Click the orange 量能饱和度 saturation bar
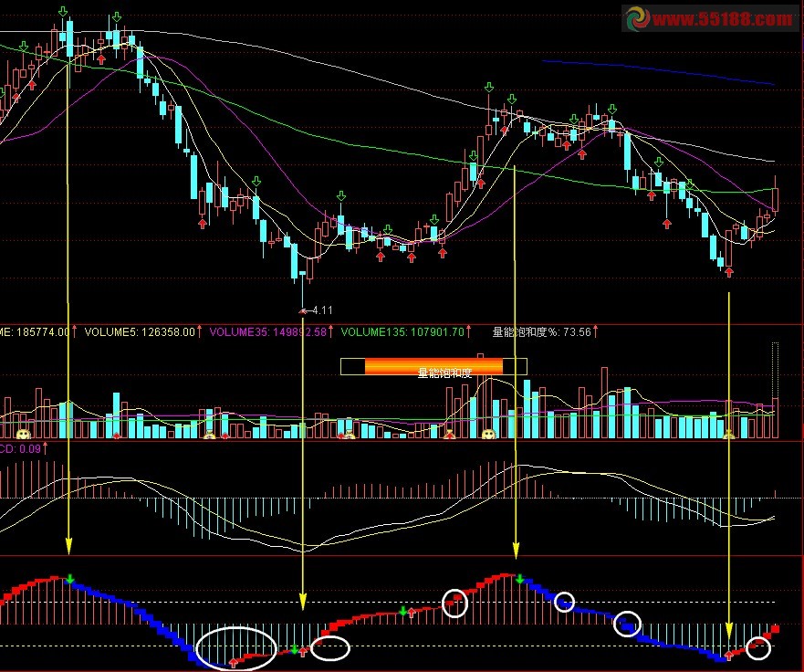The height and width of the screenshot is (672, 804). [x=433, y=366]
